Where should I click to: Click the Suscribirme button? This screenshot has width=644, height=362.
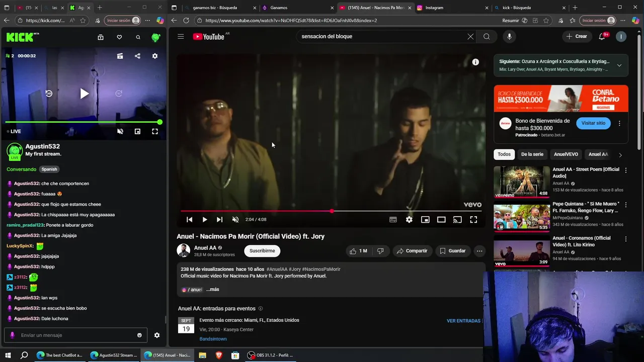(x=262, y=251)
